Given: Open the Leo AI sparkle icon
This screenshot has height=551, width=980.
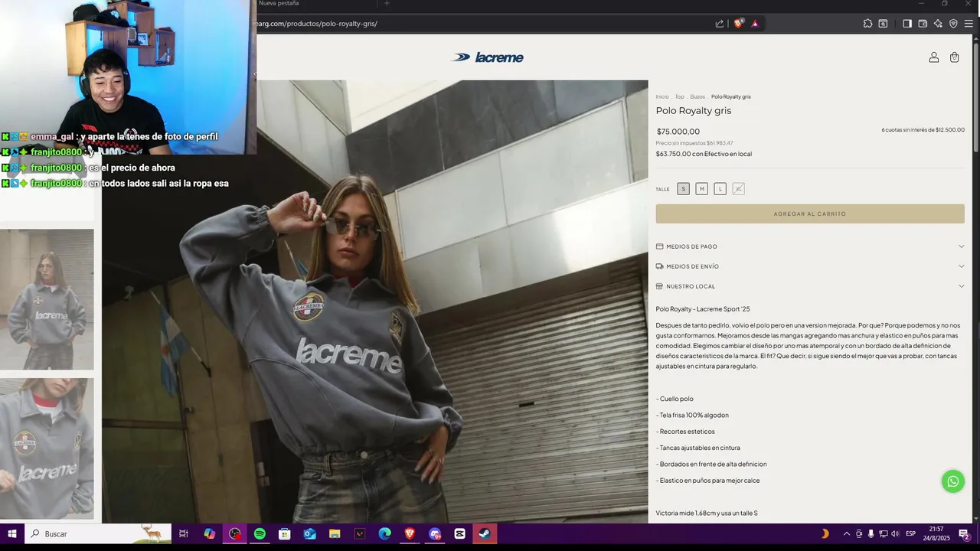Looking at the screenshot, I should 938,24.
